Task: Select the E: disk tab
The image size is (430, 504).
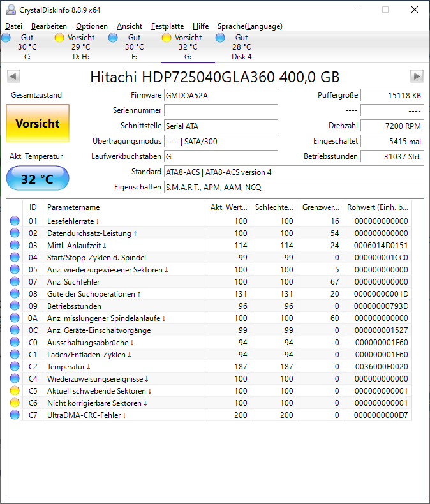Action: (x=135, y=47)
